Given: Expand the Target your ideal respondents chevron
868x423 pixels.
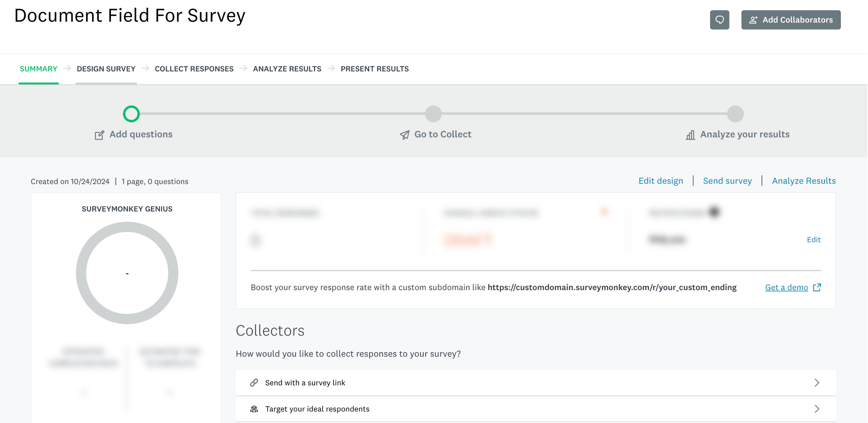Looking at the screenshot, I should 816,409.
